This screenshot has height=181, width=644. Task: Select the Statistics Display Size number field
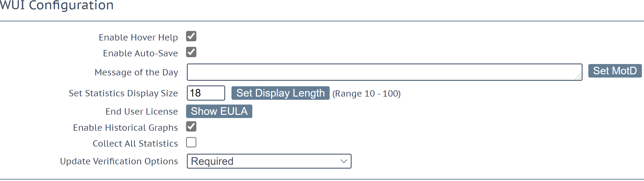(206, 93)
